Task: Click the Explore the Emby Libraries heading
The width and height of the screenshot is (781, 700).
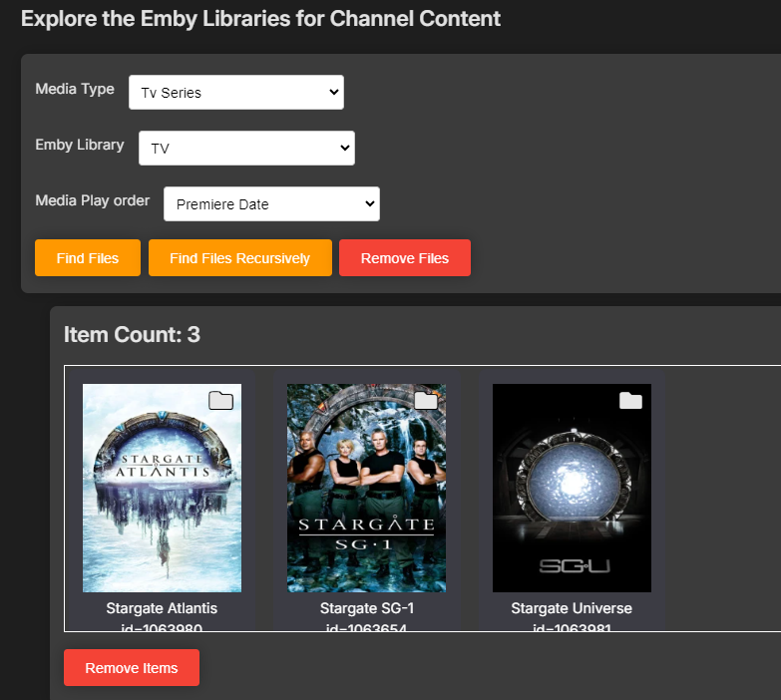Action: pos(260,19)
